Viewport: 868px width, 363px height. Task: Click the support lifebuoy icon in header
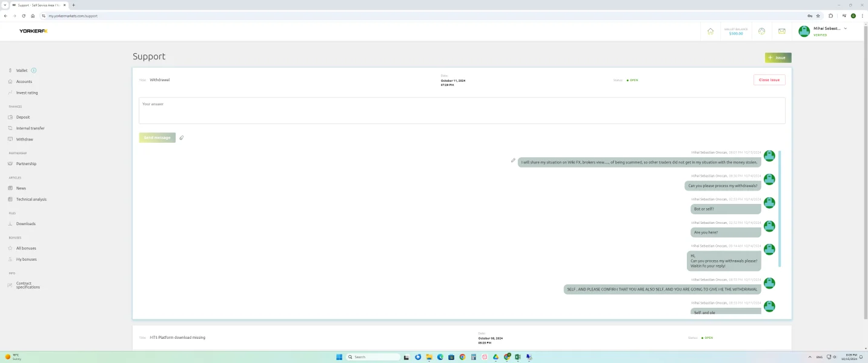click(762, 31)
